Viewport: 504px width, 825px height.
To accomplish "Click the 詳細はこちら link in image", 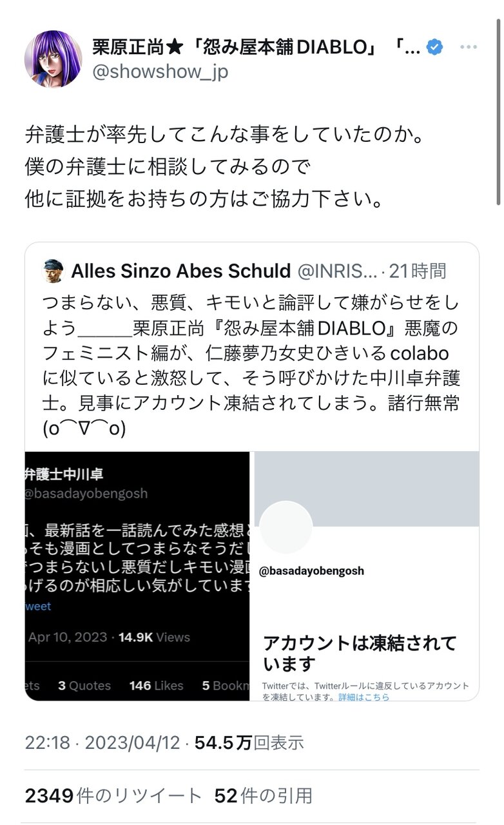I will click(x=363, y=697).
